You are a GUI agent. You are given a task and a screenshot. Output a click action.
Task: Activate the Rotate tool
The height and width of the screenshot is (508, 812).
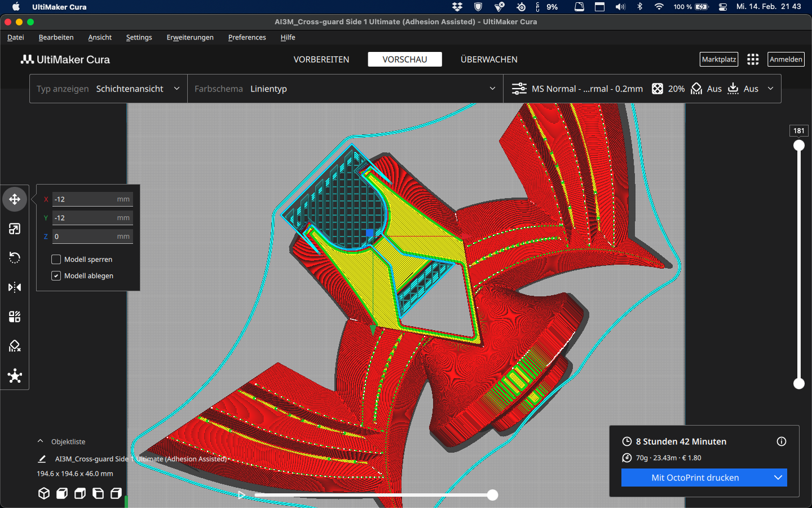[15, 258]
